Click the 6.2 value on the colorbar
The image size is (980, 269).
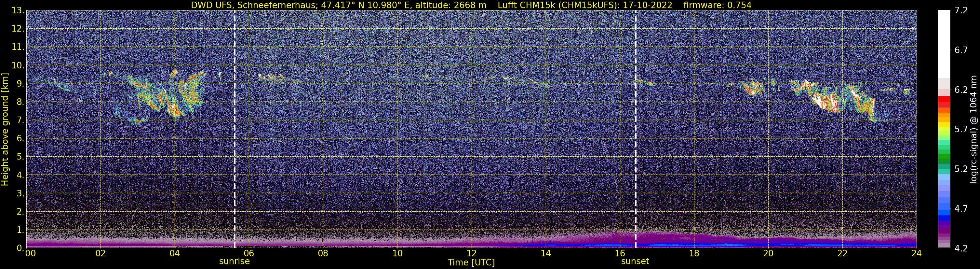point(961,90)
